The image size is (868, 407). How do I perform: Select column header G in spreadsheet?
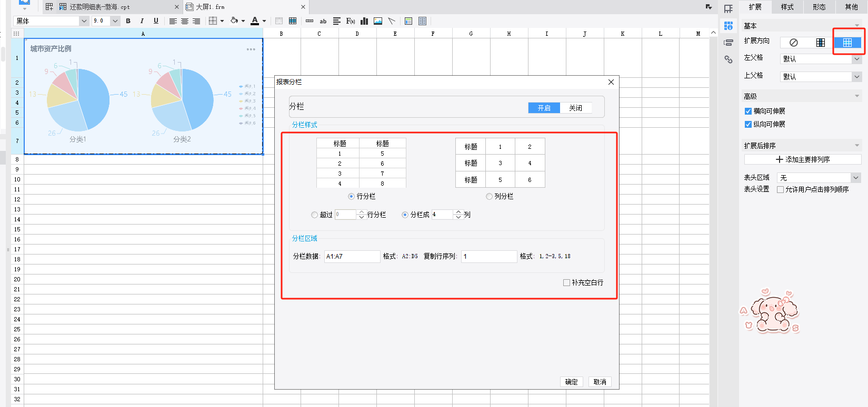tap(471, 34)
